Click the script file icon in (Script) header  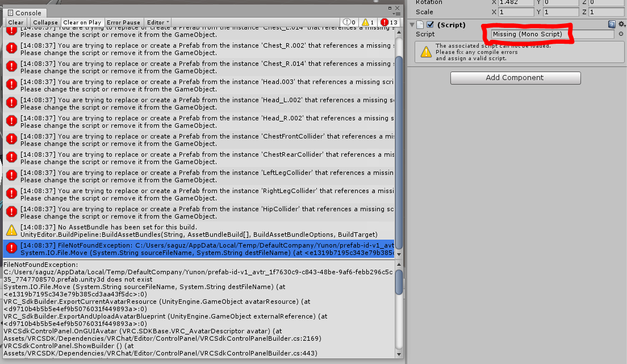click(x=420, y=25)
